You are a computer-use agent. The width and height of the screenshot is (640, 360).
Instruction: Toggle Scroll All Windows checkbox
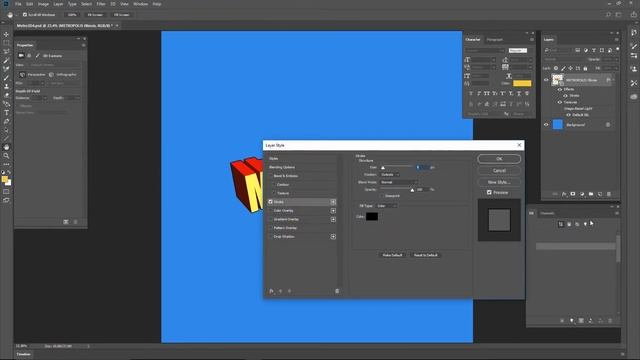(25, 15)
